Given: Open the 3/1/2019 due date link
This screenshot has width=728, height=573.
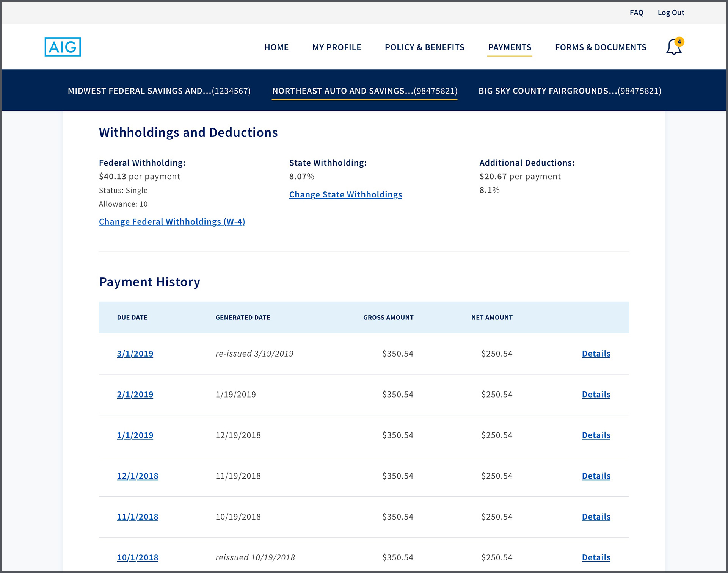Looking at the screenshot, I should point(135,354).
